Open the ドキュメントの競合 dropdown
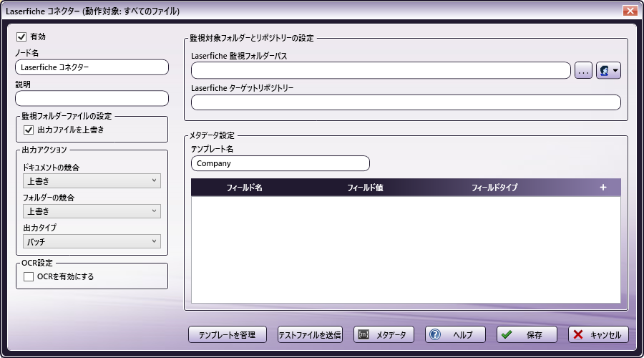 pyautogui.click(x=92, y=181)
